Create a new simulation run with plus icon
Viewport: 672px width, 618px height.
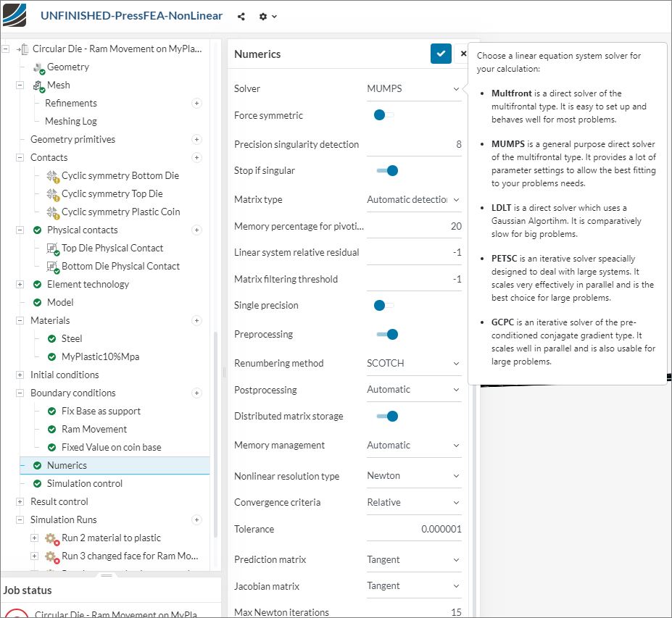click(196, 520)
